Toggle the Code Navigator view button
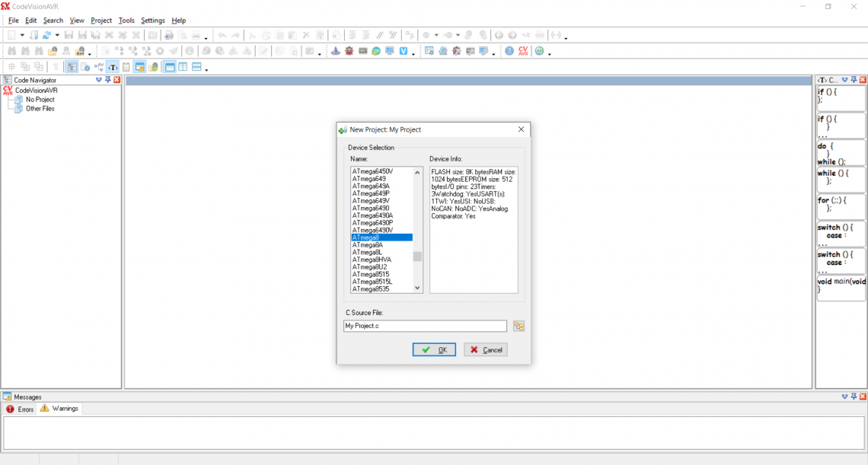The width and height of the screenshot is (868, 465). pos(72,67)
